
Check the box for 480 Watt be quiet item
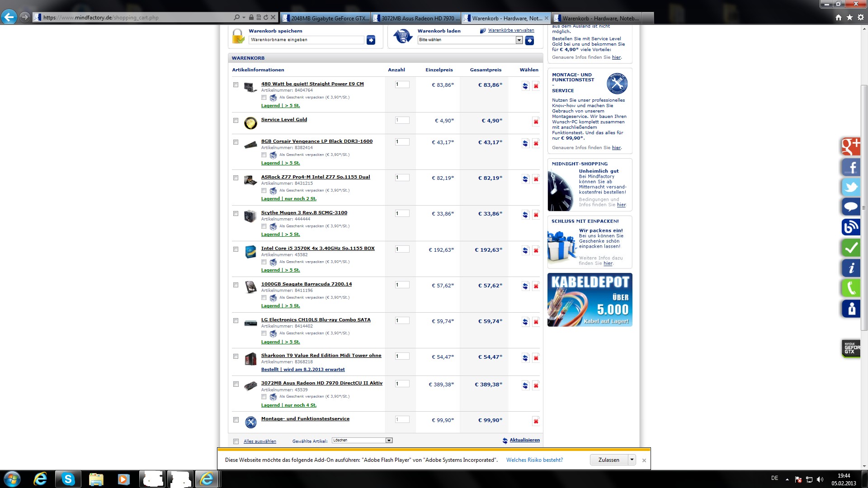236,85
